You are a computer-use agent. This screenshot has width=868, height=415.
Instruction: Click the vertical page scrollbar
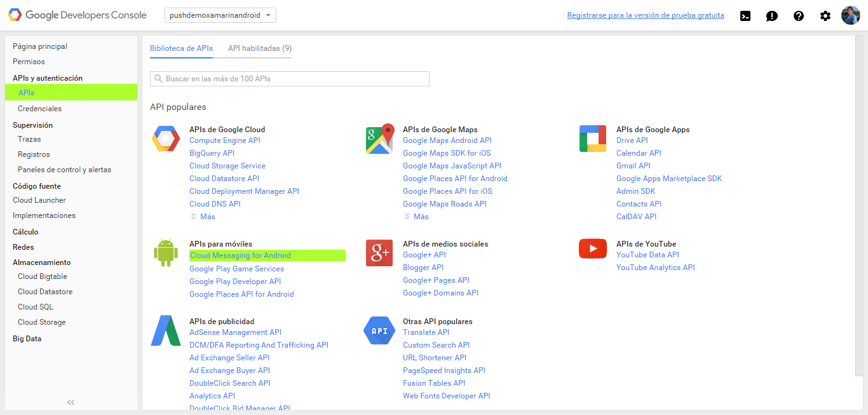point(858,207)
